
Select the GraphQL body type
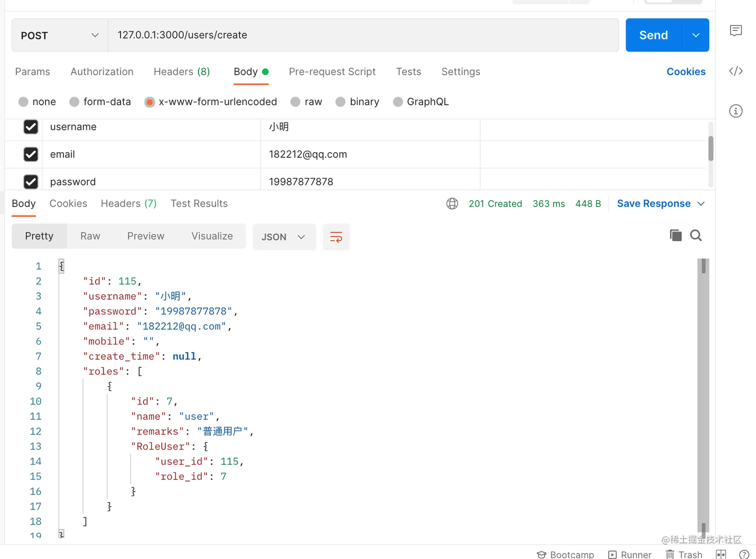[x=398, y=102]
